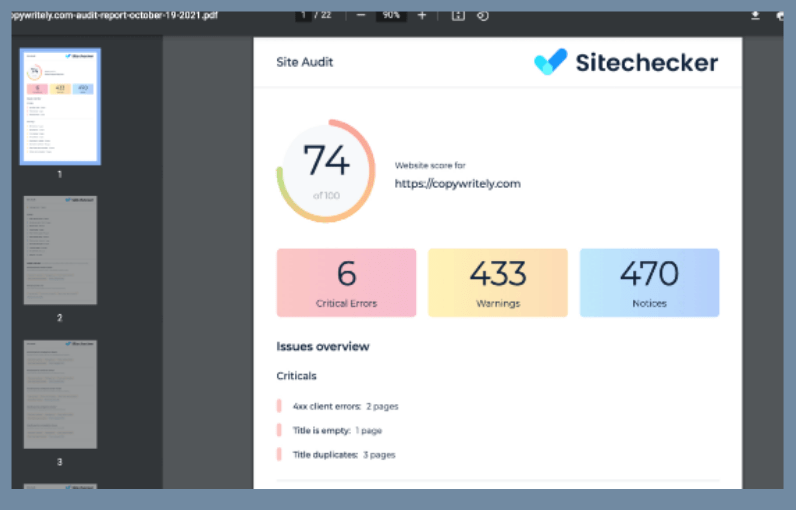Click the download PDF icon
Viewport: 796px width, 510px height.
pos(755,16)
